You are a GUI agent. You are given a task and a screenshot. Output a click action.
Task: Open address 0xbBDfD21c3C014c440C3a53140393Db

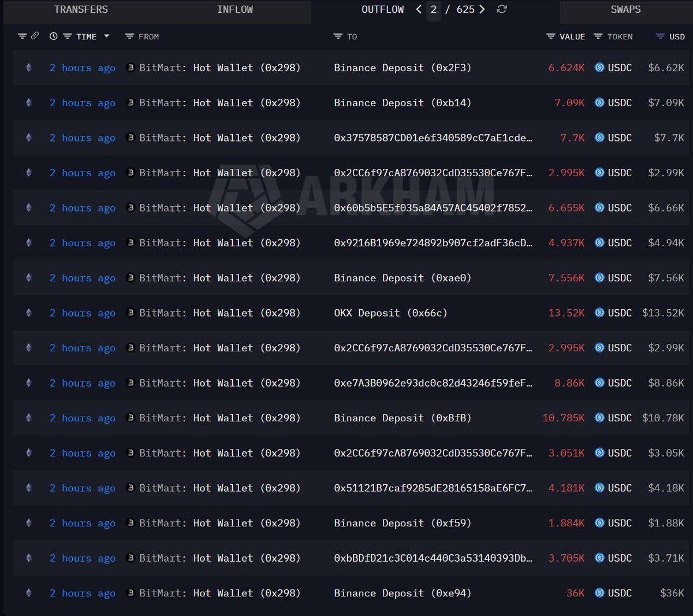pyautogui.click(x=433, y=558)
